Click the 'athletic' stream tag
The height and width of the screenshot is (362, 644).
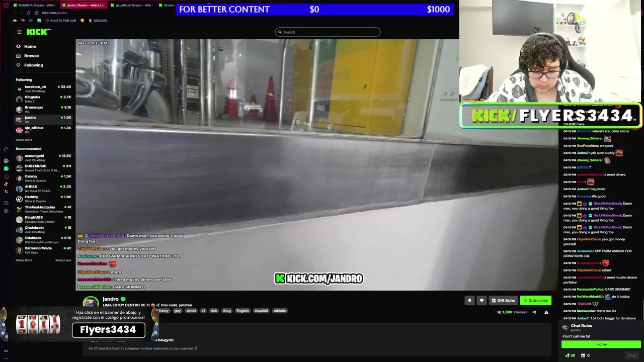[280, 311]
